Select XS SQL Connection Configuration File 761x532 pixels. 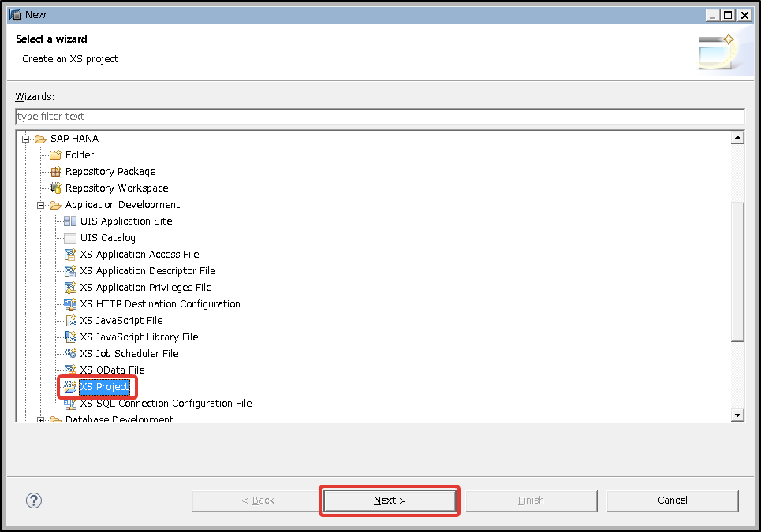[x=166, y=404]
